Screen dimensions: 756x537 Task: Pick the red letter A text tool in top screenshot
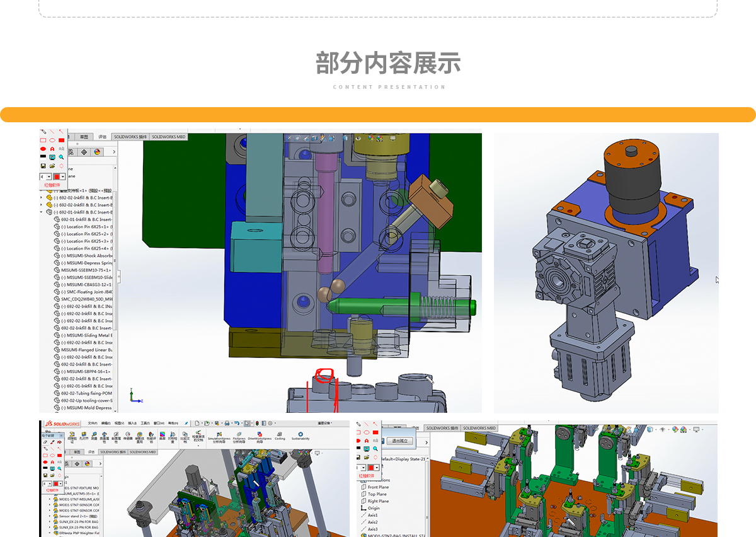[x=52, y=149]
